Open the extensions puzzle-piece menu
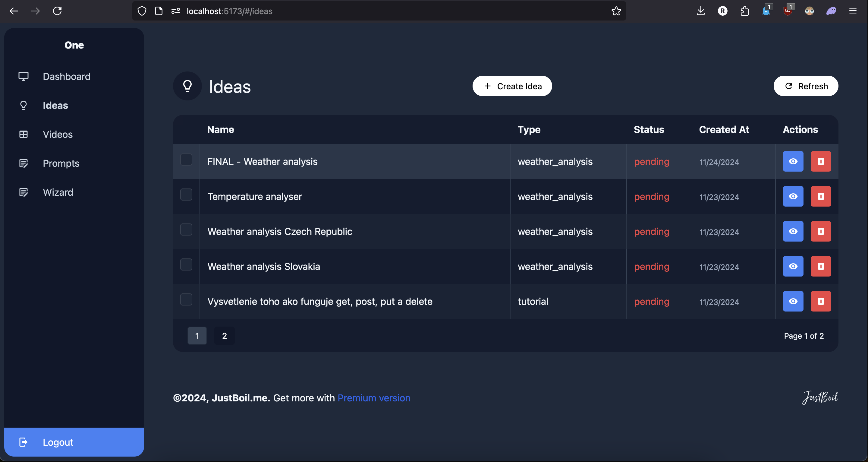 tap(744, 11)
